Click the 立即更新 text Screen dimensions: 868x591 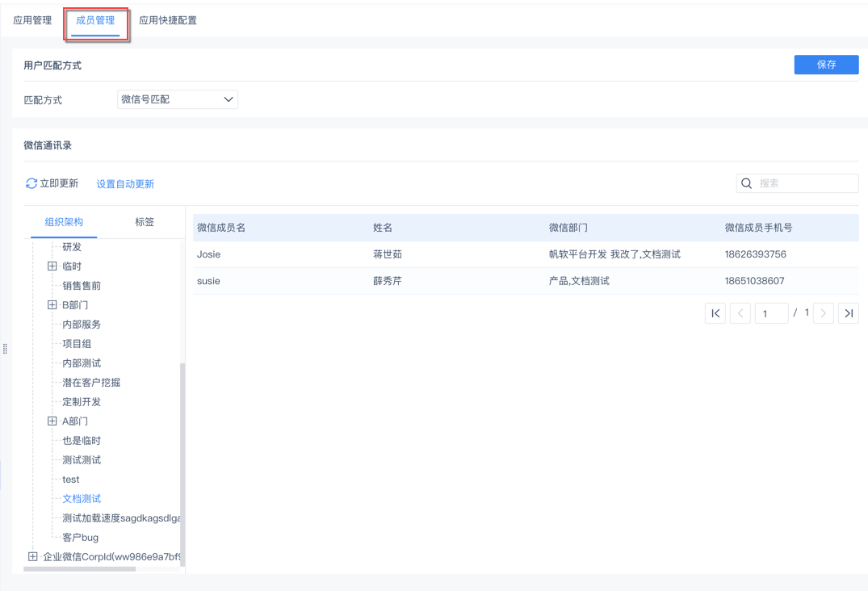point(59,183)
